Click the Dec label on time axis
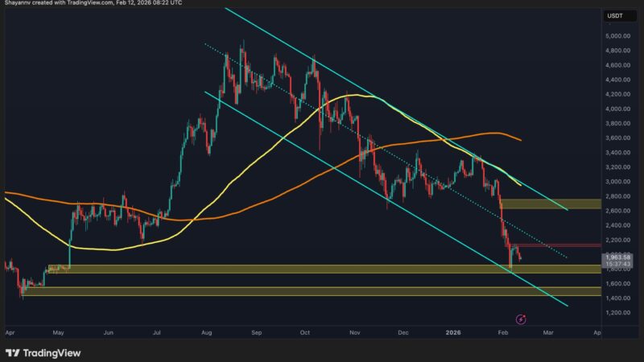Viewport: 644px width, 362px height. (403, 332)
